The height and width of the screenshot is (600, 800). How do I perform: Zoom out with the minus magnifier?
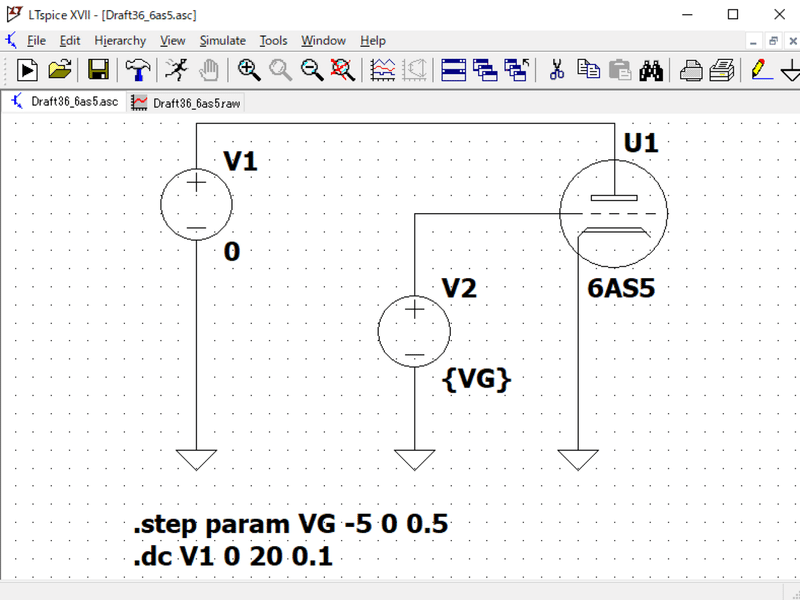point(312,70)
